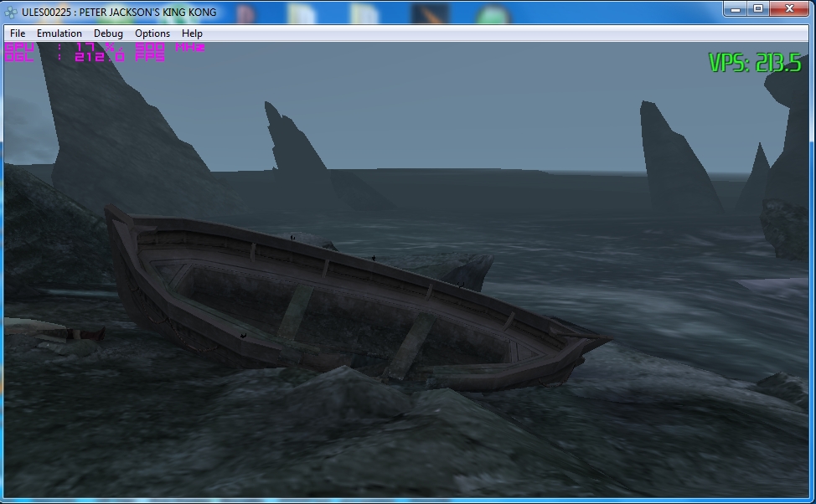This screenshot has height=504, width=816.
Task: Minimize the King Kong emulator window
Action: point(736,9)
